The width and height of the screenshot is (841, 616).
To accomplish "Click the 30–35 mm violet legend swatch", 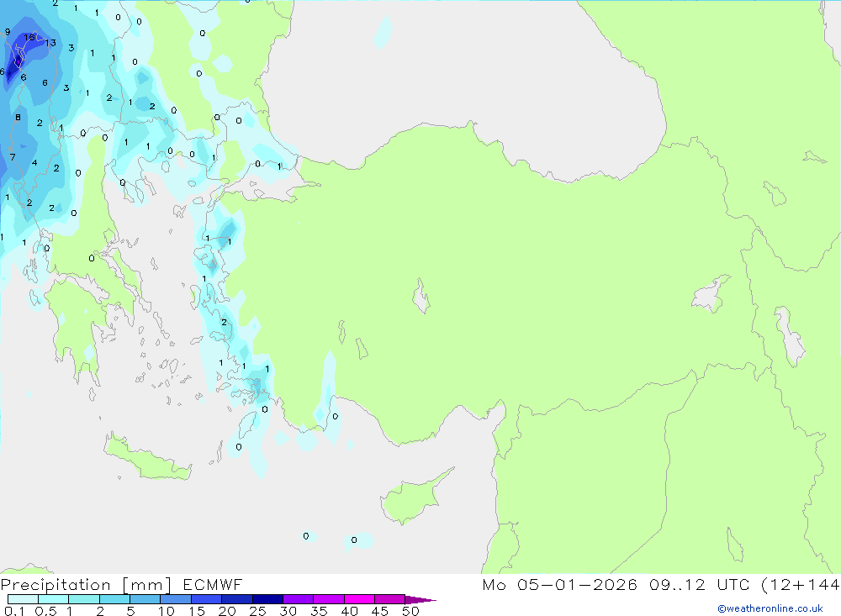I will [x=298, y=599].
